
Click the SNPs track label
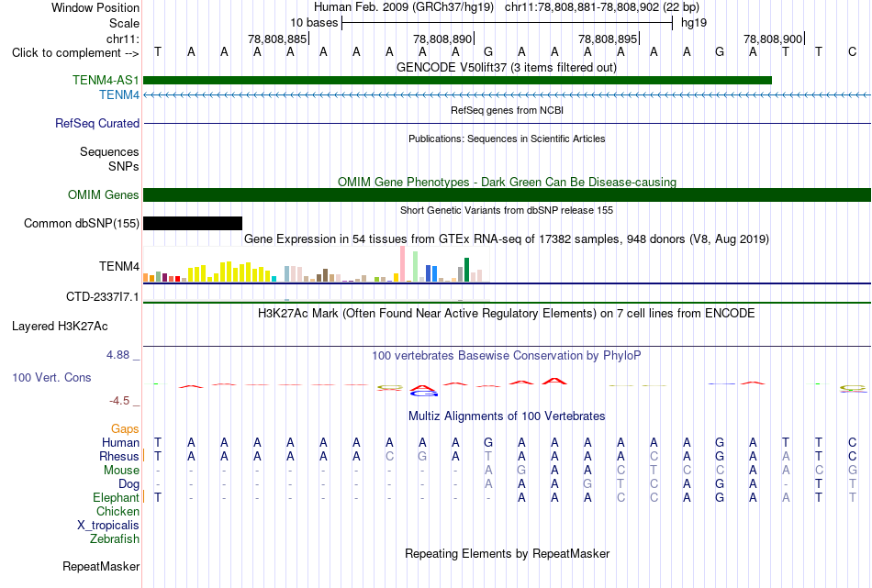(x=124, y=166)
